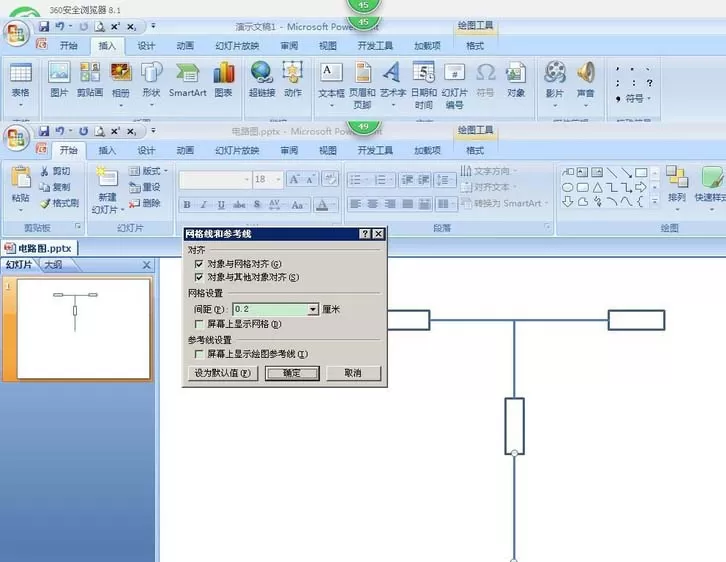Select slide 1 thumbnail in panel
Viewport: 726px width, 562px height.
(x=83, y=328)
